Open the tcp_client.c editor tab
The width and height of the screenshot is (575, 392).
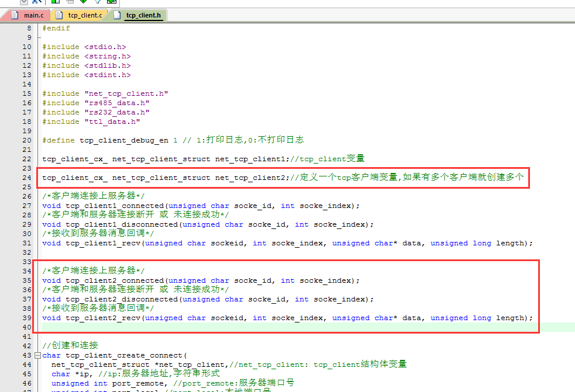[x=82, y=15]
